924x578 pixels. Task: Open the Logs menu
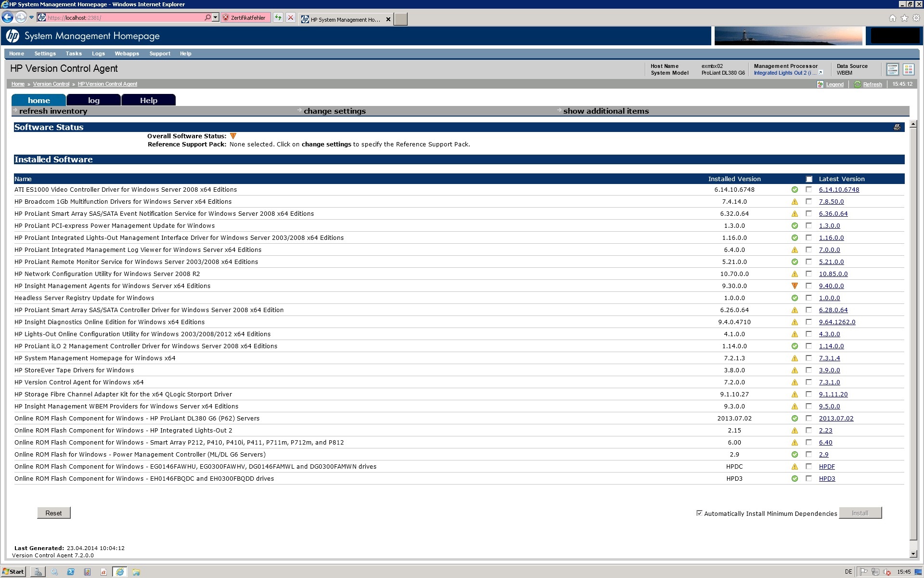(98, 53)
